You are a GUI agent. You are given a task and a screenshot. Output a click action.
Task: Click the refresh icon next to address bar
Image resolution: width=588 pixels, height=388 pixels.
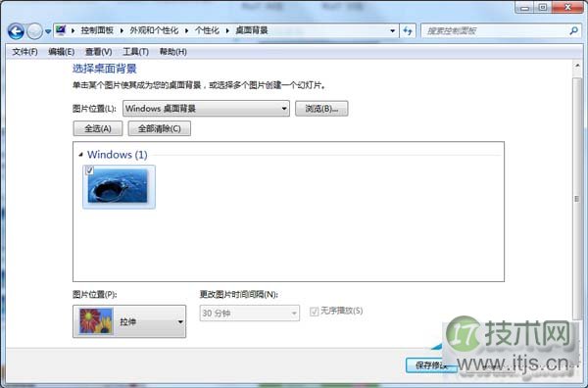coord(408,30)
